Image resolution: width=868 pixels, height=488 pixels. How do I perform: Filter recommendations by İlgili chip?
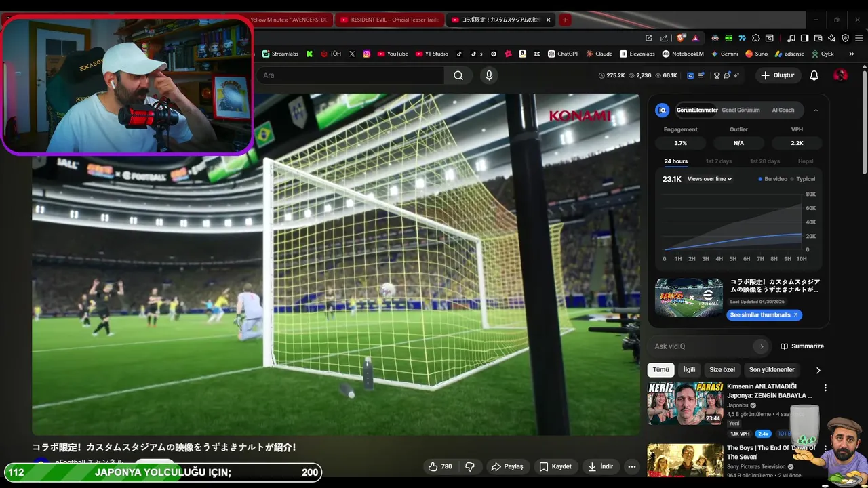click(689, 370)
